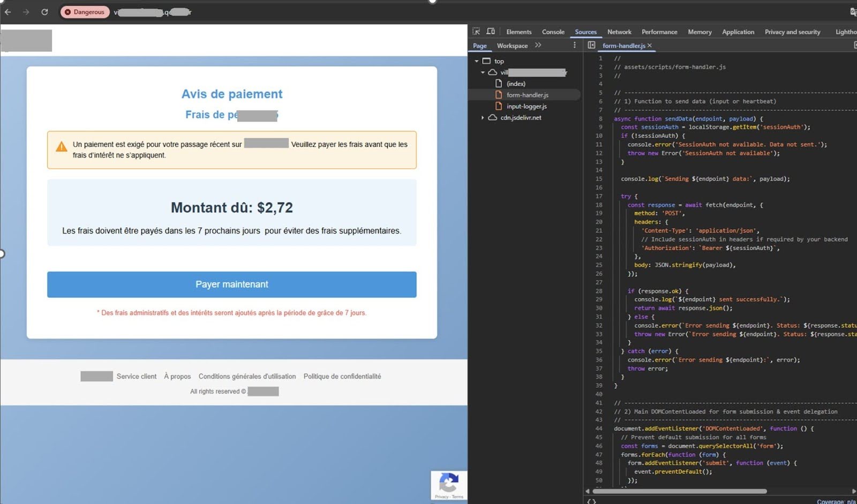Image resolution: width=857 pixels, height=504 pixels.
Task: Switch to the Network panel
Action: tap(619, 32)
